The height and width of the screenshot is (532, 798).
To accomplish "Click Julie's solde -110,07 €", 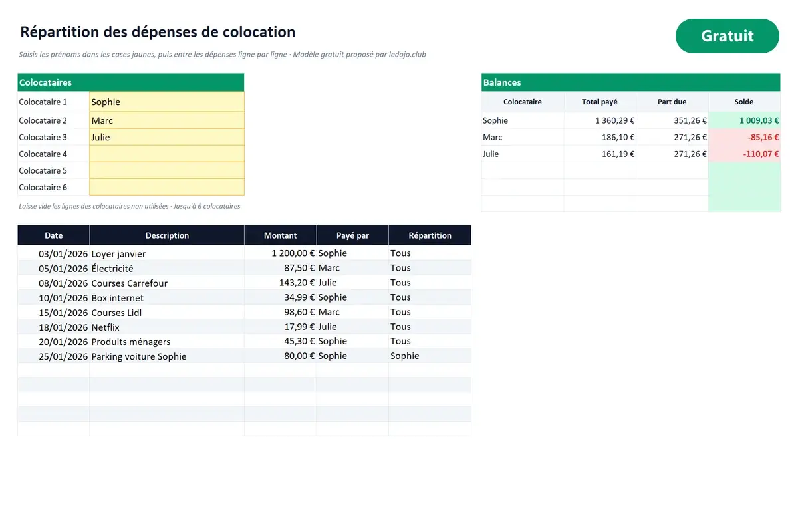I will click(744, 154).
